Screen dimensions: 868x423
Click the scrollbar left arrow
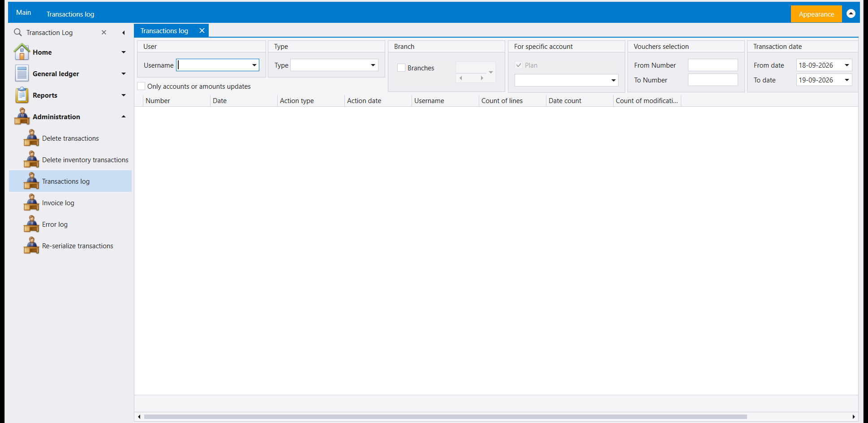point(139,417)
